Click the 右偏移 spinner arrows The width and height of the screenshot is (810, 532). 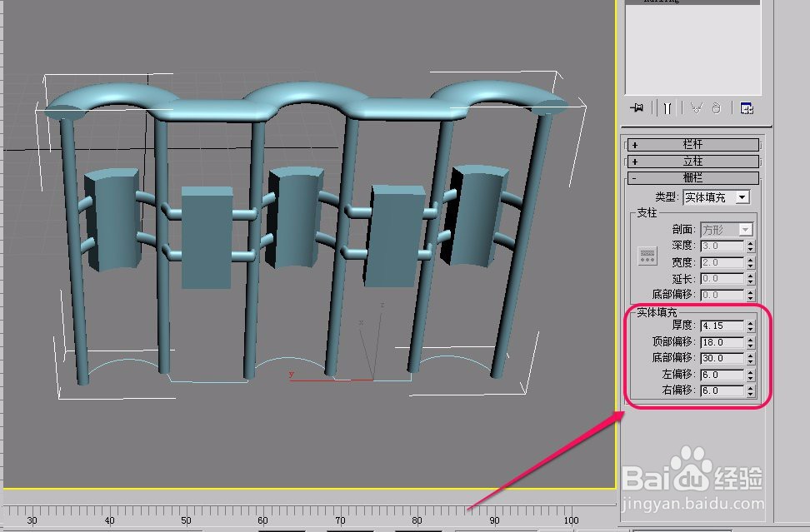751,390
